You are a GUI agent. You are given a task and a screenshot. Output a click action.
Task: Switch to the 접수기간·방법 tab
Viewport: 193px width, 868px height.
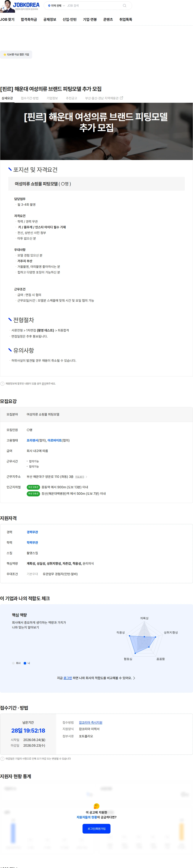(x=30, y=98)
